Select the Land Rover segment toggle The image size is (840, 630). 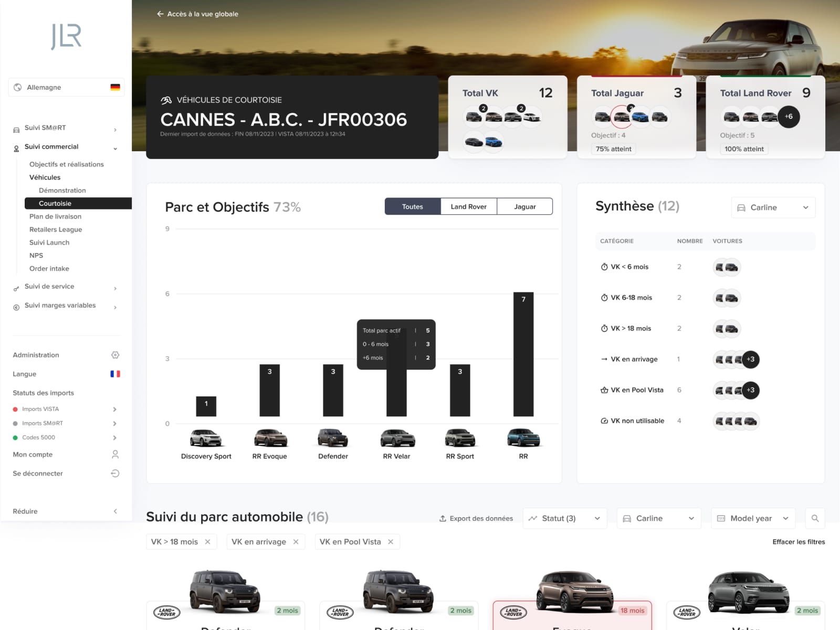pyautogui.click(x=469, y=206)
